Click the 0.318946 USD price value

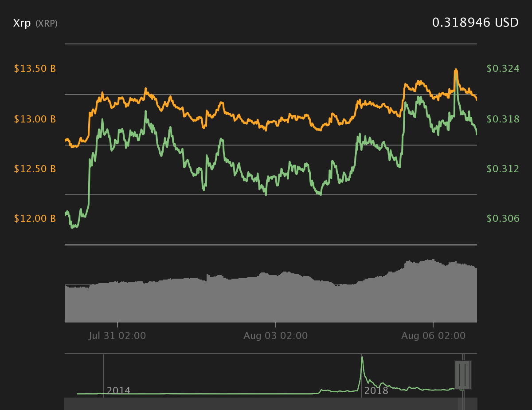pos(475,23)
